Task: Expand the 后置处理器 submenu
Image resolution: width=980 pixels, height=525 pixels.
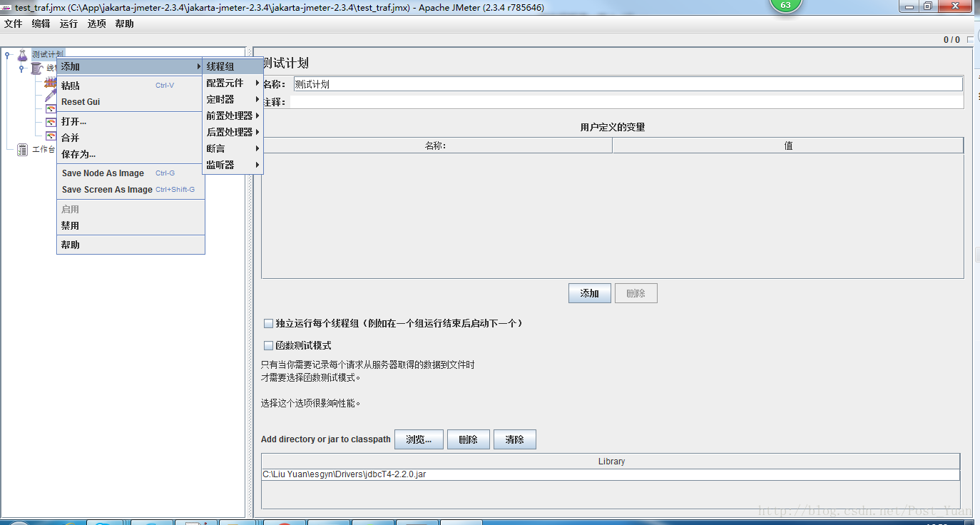Action: tap(233, 132)
